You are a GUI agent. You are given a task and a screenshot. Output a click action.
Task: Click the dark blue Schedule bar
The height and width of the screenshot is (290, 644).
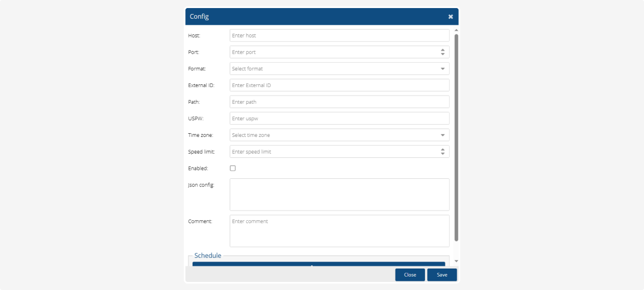[x=318, y=264]
